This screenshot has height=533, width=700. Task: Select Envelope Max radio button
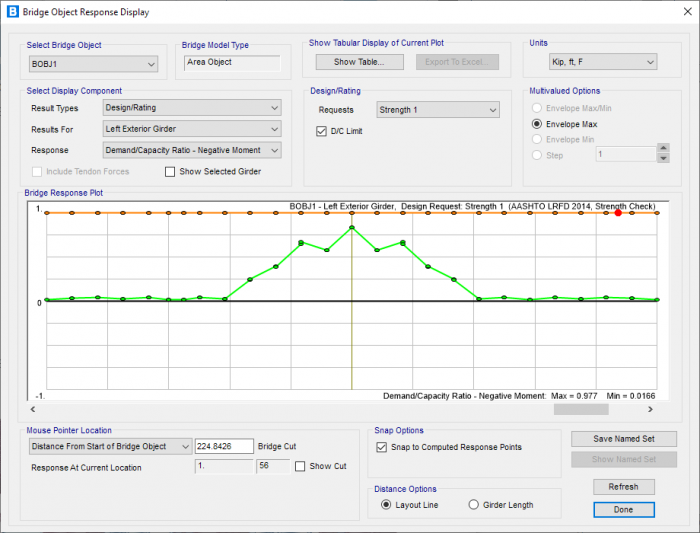[x=537, y=124]
